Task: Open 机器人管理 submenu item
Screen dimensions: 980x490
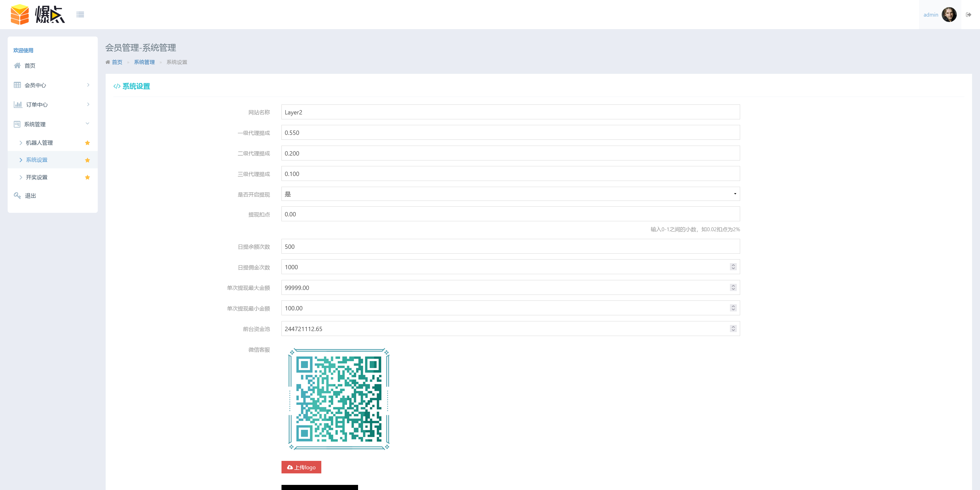Action: coord(39,143)
